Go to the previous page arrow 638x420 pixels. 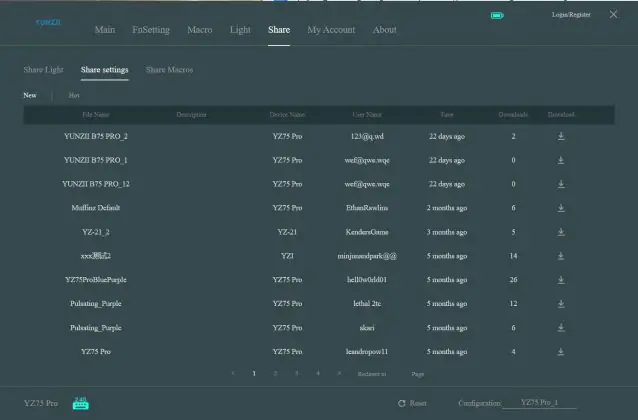coord(233,373)
